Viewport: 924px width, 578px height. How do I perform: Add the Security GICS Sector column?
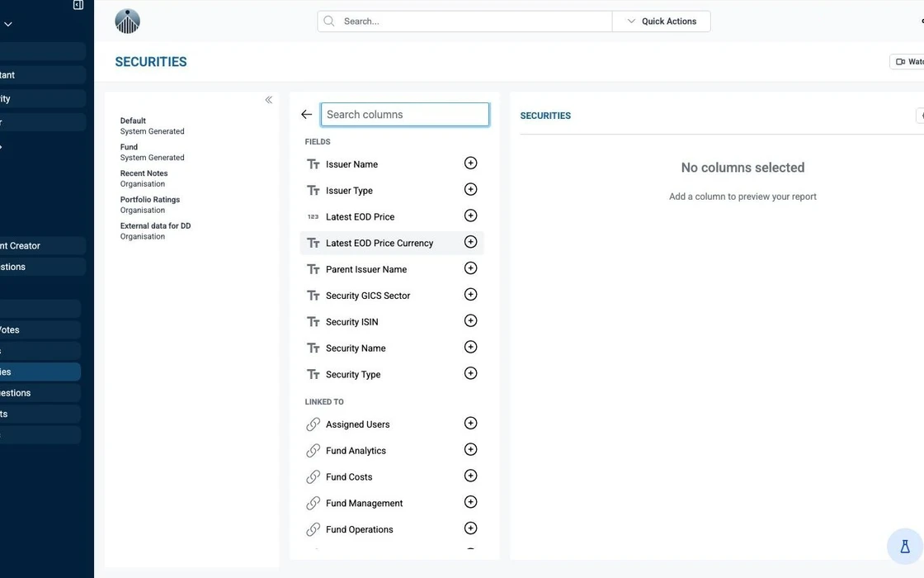[470, 294]
